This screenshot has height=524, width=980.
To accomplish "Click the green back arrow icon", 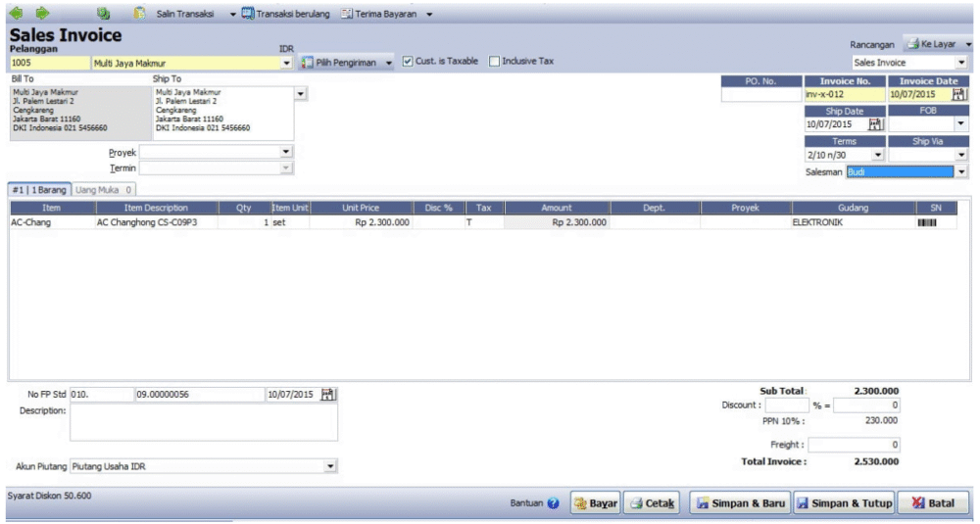I will click(x=16, y=15).
